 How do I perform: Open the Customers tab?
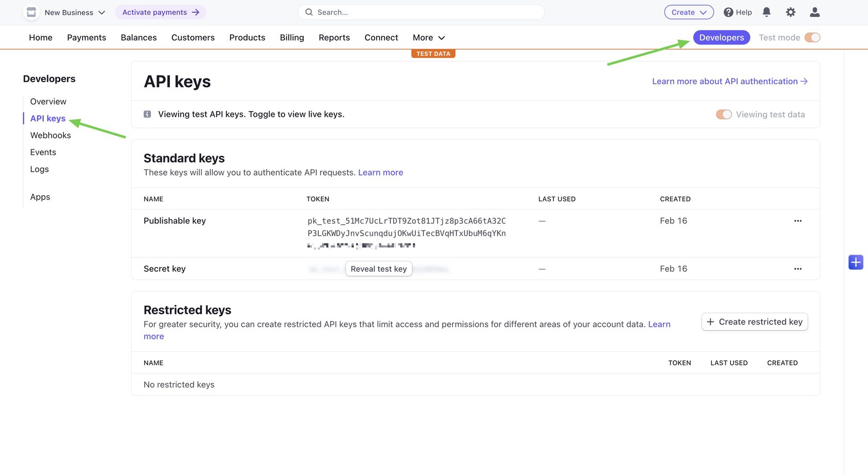(x=193, y=37)
